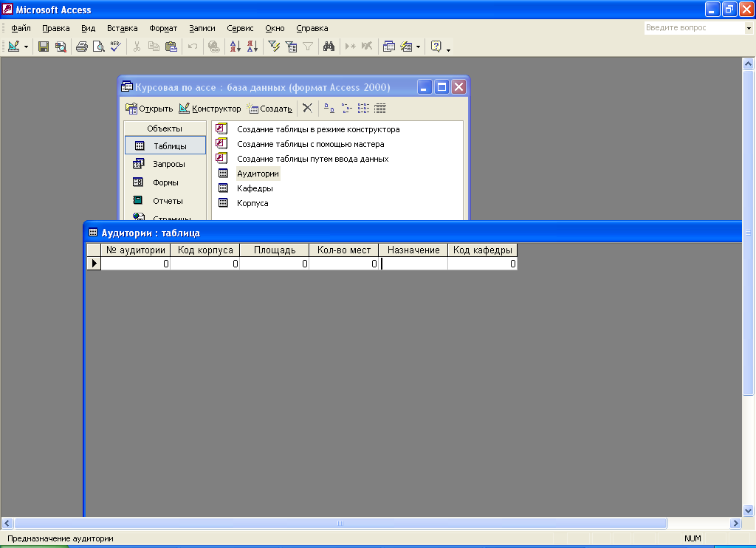Switch to Large Icons view
Viewport: 756px width, 548px height.
(329, 108)
